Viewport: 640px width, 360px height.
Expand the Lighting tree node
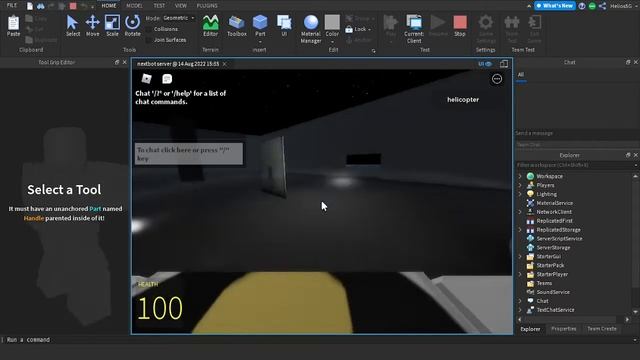coord(520,194)
